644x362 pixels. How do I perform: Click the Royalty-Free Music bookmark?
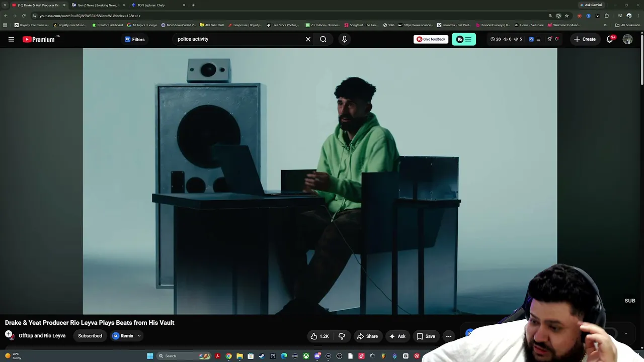tap(70, 25)
